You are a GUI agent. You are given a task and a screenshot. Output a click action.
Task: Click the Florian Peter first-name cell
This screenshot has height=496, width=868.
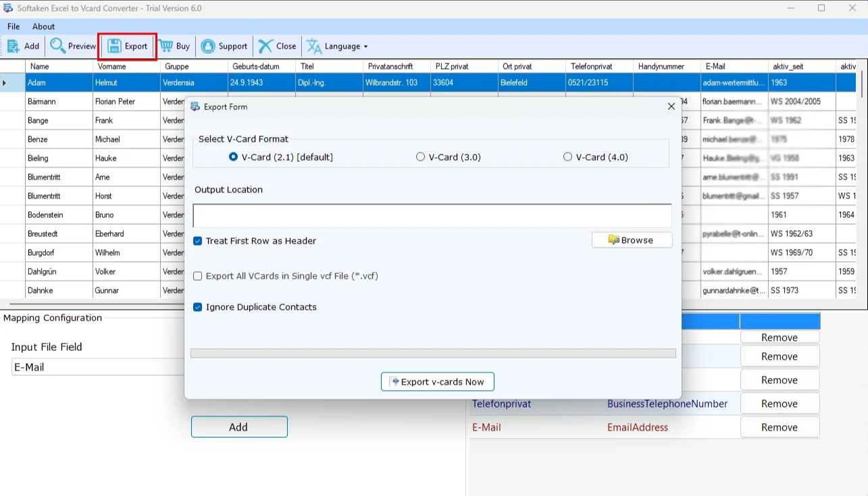(x=126, y=101)
